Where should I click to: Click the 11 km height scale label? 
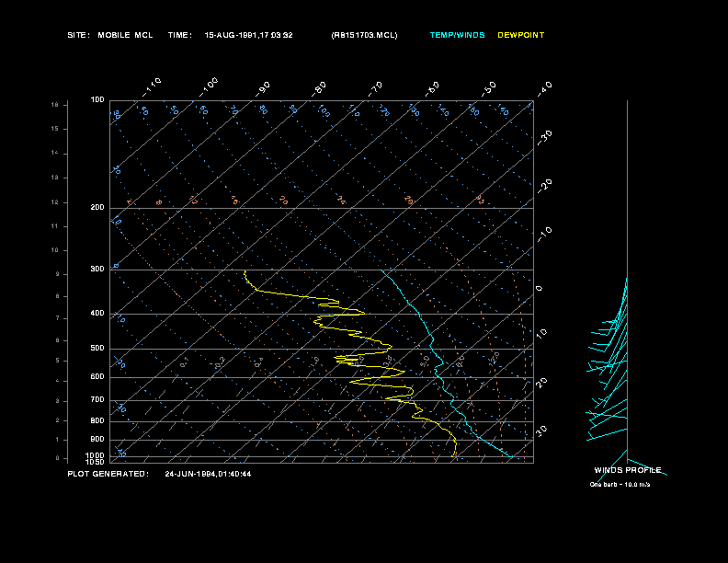click(x=55, y=226)
